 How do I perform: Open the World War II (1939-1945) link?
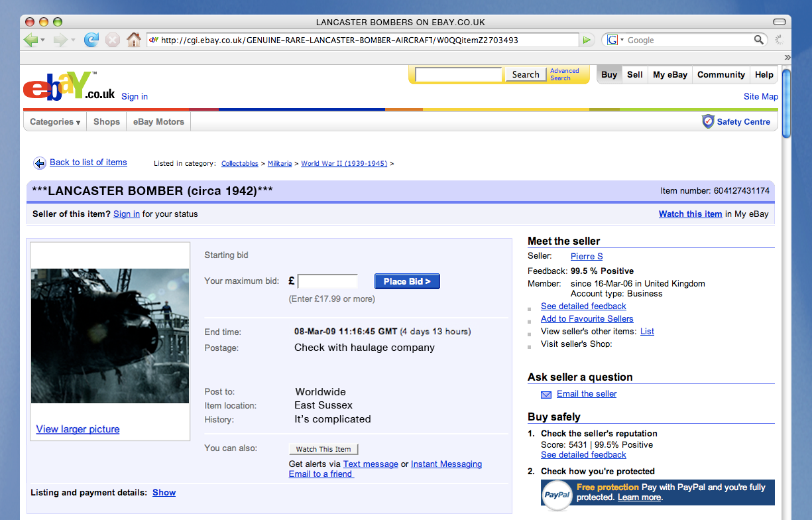click(x=344, y=164)
